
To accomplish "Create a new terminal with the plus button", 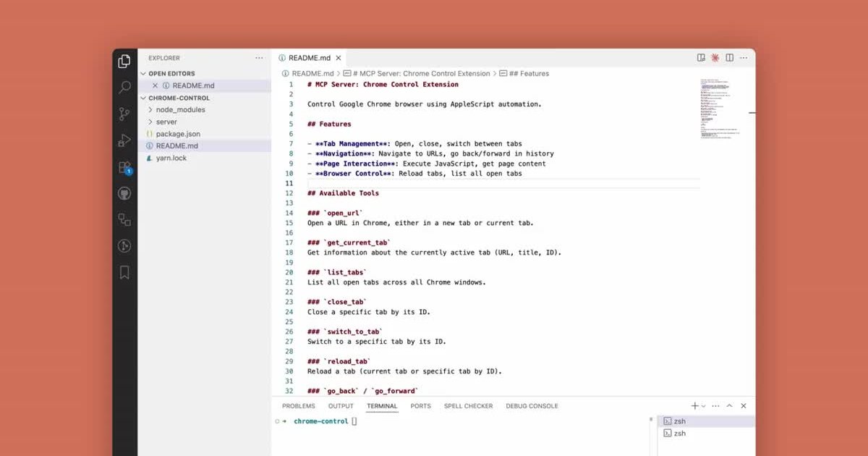I will tap(694, 405).
